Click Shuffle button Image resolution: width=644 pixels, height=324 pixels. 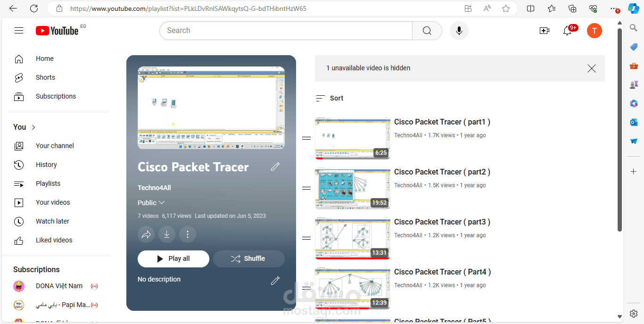click(249, 259)
